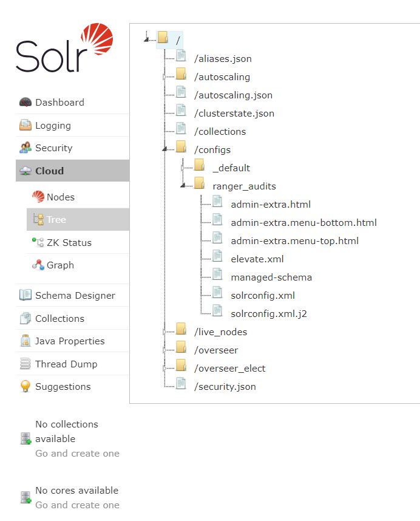Click the Thread Dump stack icon
420x521 pixels.
point(25,364)
